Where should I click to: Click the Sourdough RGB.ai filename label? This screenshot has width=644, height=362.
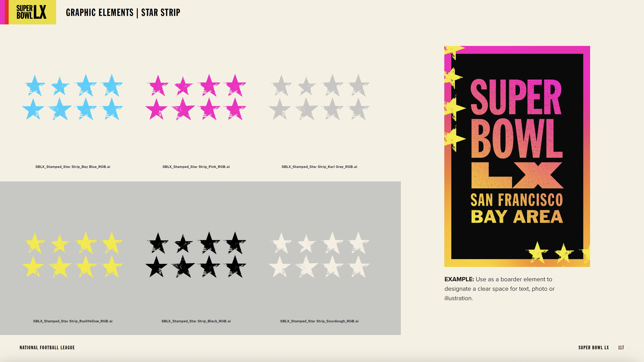click(x=319, y=321)
